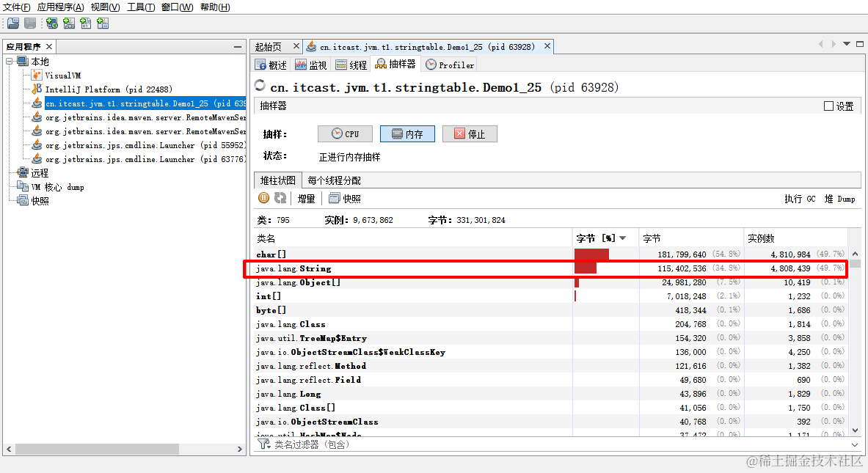Click the Heap Dump button

coord(839,199)
